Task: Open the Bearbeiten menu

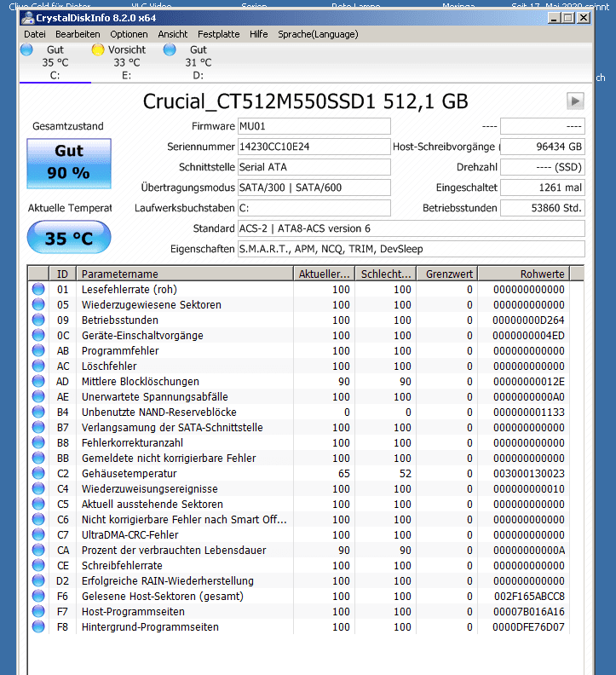Action: coord(78,34)
